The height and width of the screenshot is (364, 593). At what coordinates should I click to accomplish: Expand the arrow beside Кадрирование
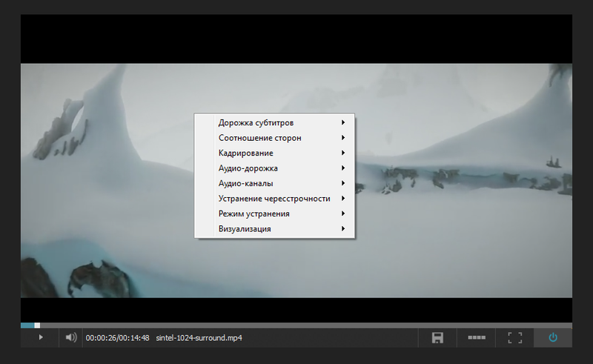343,153
